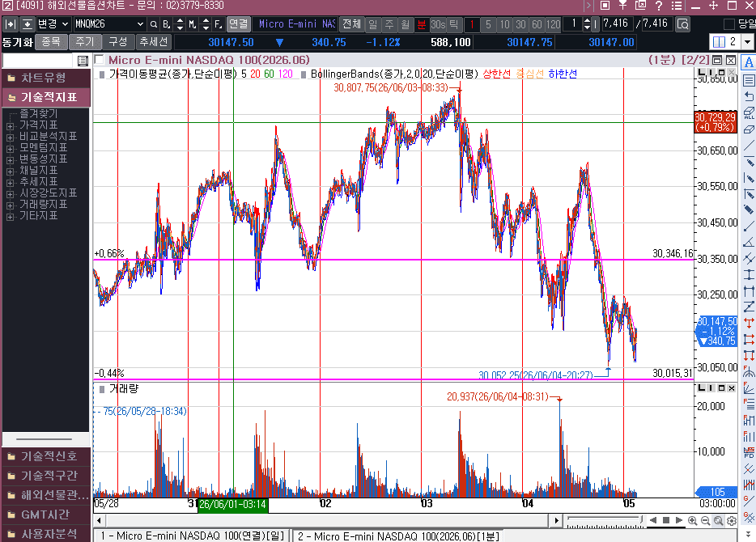Open chart settings gear icon
This screenshot has height=542, width=756.
pos(732,521)
